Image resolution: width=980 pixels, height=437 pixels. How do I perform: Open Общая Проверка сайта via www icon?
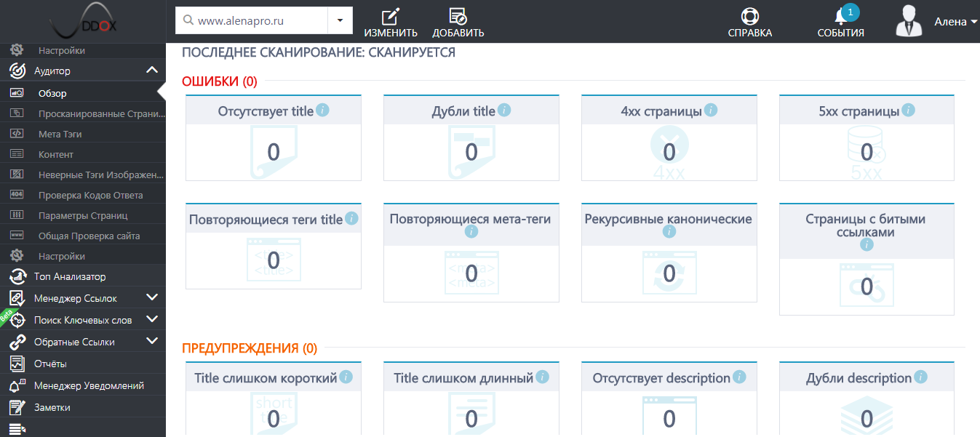pyautogui.click(x=18, y=235)
